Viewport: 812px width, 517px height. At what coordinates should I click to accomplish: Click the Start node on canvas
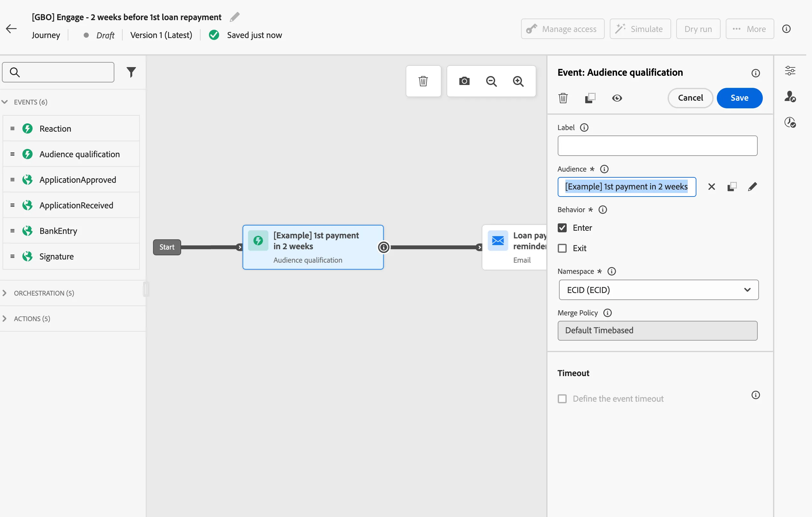[167, 247]
